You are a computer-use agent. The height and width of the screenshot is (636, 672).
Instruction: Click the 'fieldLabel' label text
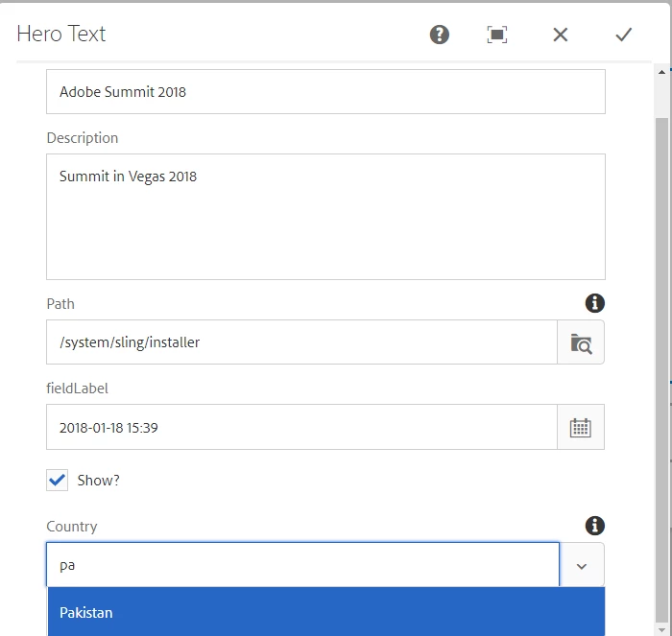[77, 388]
